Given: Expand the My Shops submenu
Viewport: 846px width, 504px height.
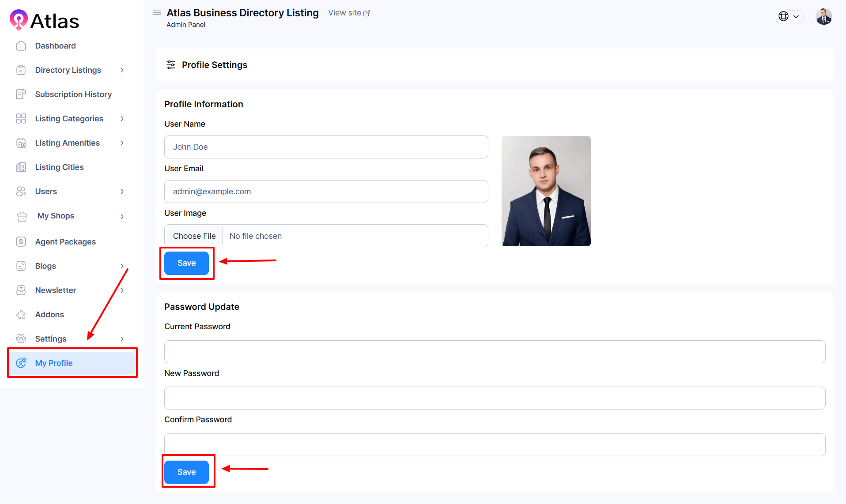Looking at the screenshot, I should [x=122, y=216].
